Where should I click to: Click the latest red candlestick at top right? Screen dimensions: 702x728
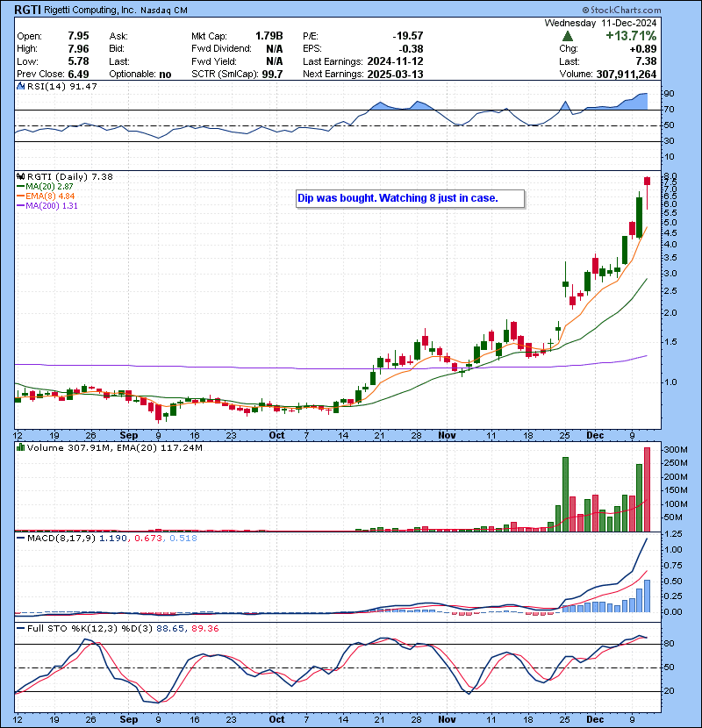point(647,181)
